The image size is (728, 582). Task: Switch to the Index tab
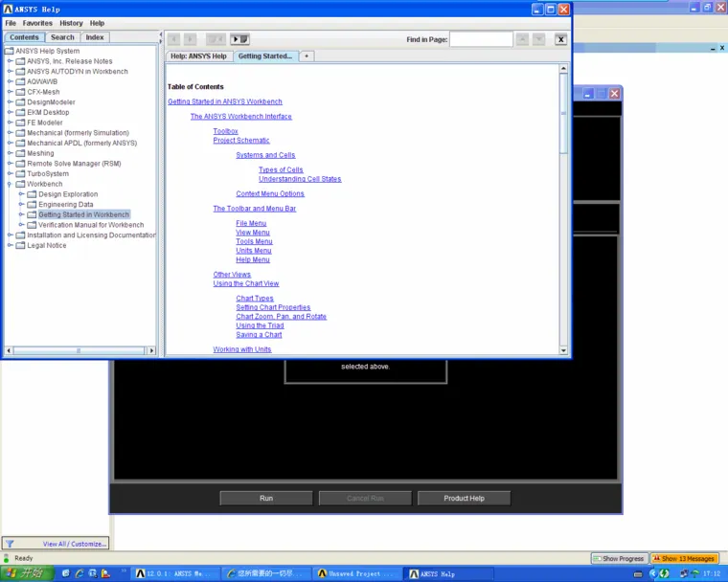tap(95, 37)
